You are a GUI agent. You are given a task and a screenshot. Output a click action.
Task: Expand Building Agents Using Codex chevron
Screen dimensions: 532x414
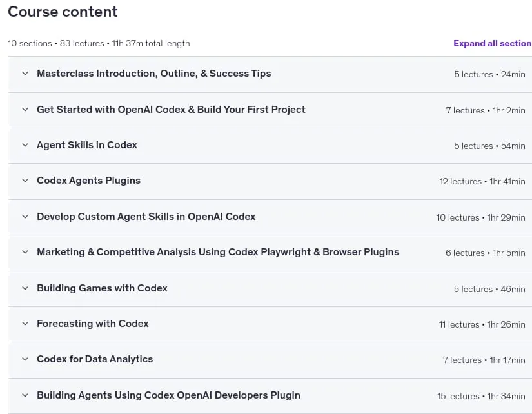pyautogui.click(x=25, y=395)
